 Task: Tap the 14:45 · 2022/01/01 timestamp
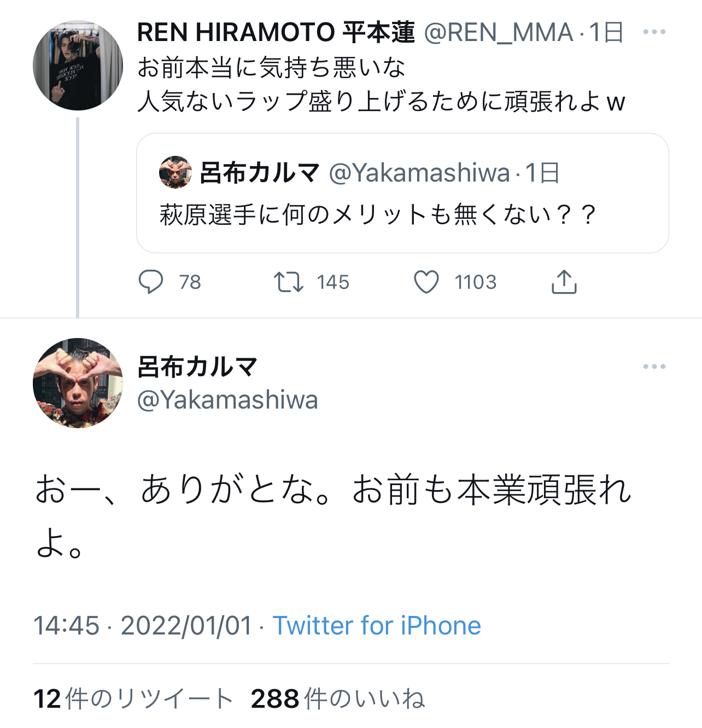143,625
